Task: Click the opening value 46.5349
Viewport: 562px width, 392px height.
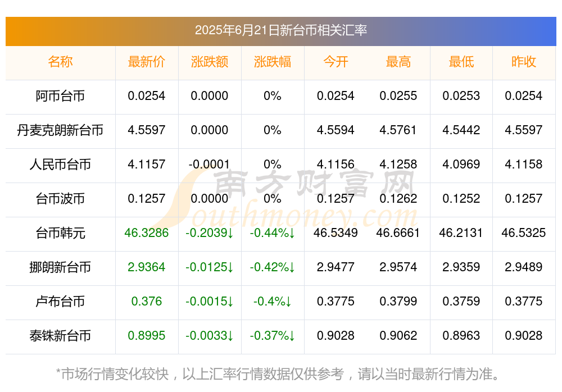Action: 336,233
